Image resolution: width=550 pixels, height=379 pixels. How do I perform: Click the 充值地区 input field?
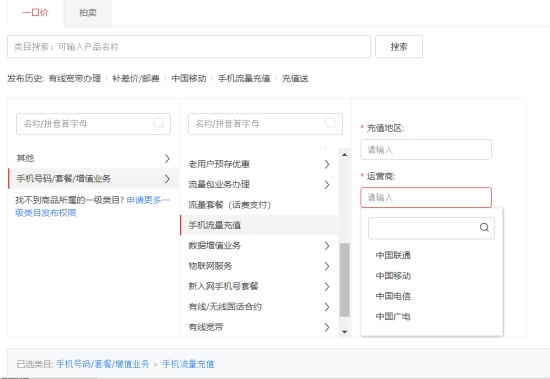426,150
